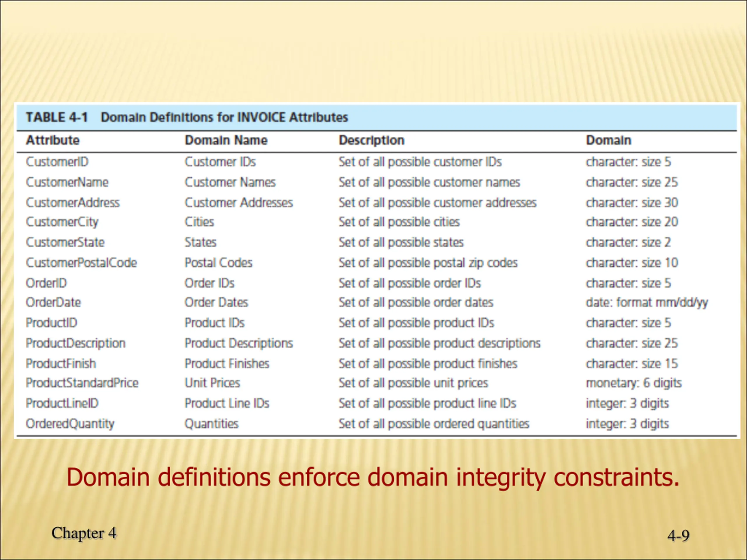Click the red domain integrity constraints caption

[373, 477]
